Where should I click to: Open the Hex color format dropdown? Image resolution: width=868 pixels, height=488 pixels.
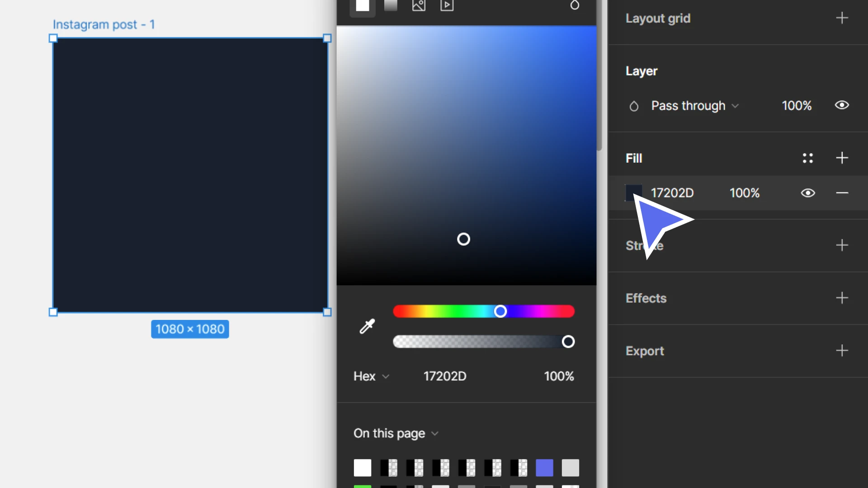pos(371,376)
